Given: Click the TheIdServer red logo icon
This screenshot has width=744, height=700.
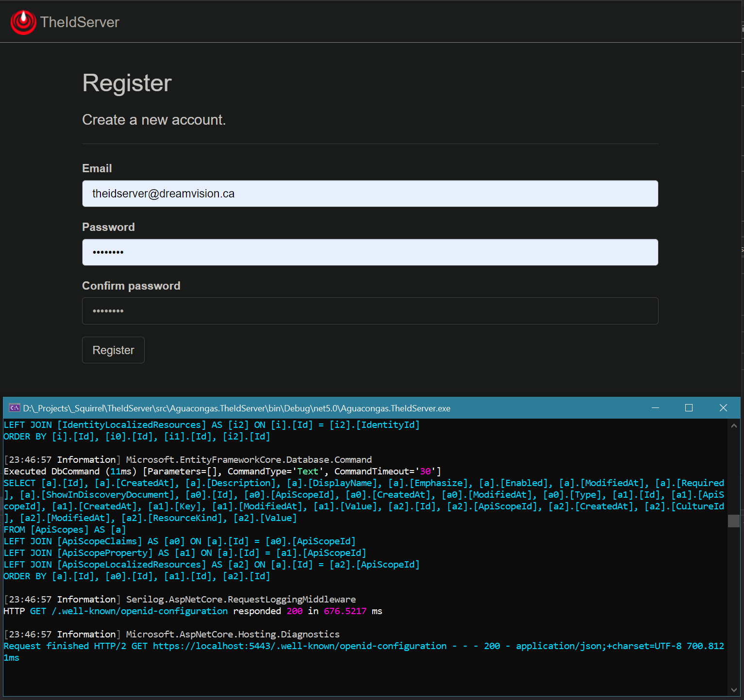Looking at the screenshot, I should click(23, 22).
